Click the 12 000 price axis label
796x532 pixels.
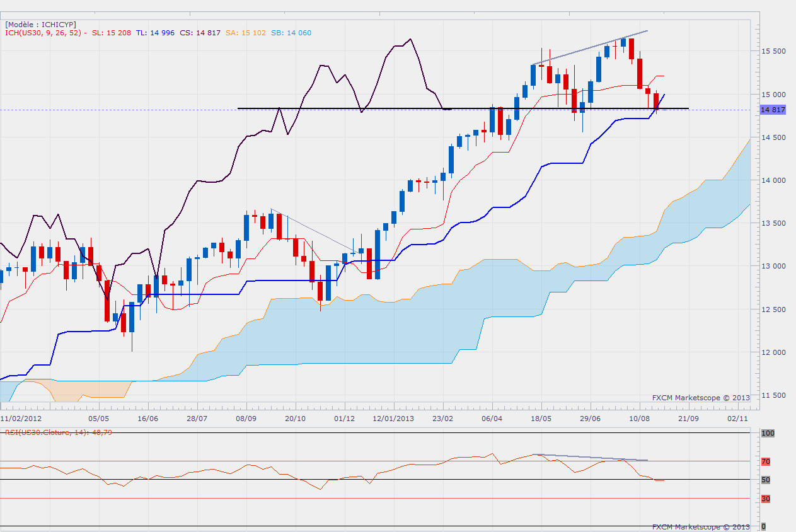click(773, 352)
